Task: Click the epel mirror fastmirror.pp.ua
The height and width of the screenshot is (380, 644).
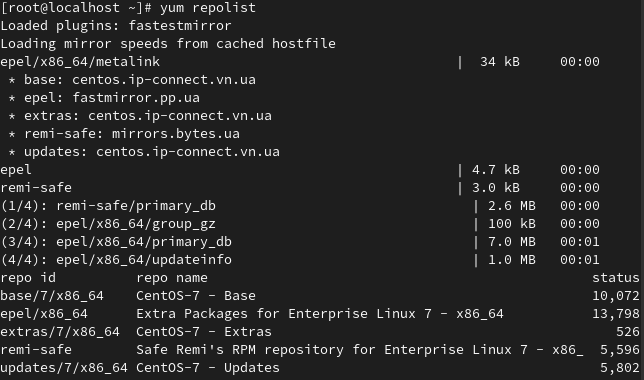Action: point(136,98)
